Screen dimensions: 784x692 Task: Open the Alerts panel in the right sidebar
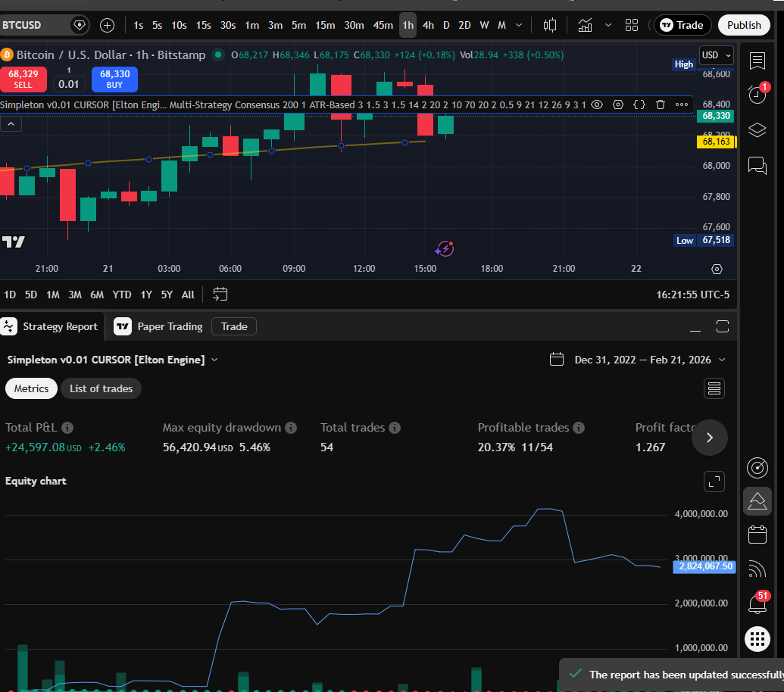coord(757,94)
